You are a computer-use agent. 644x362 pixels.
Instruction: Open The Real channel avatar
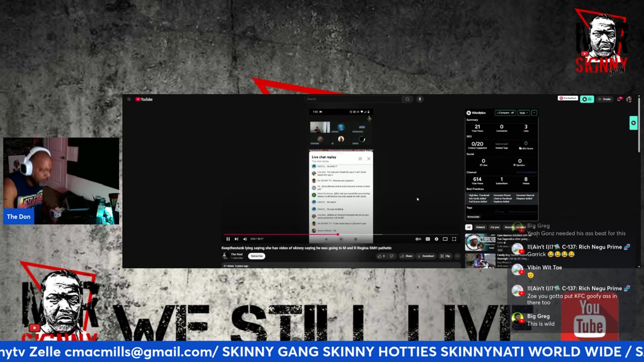225,255
